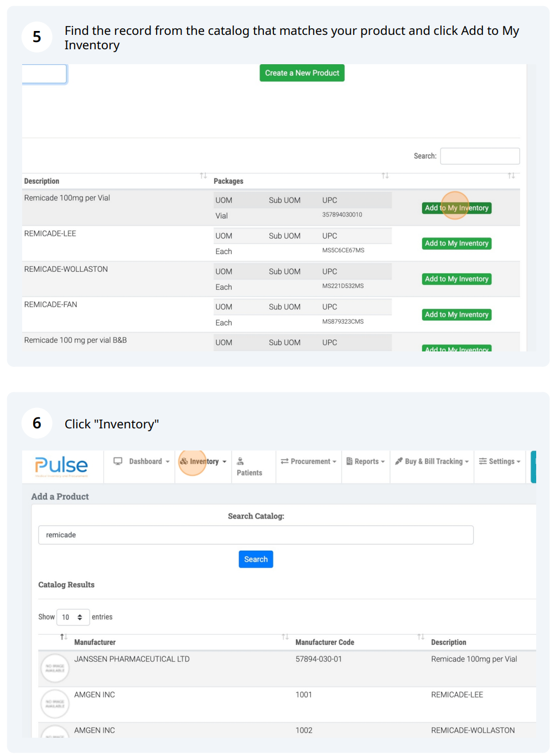Click the Create a New Product button
The width and height of the screenshot is (555, 756).
click(x=302, y=73)
